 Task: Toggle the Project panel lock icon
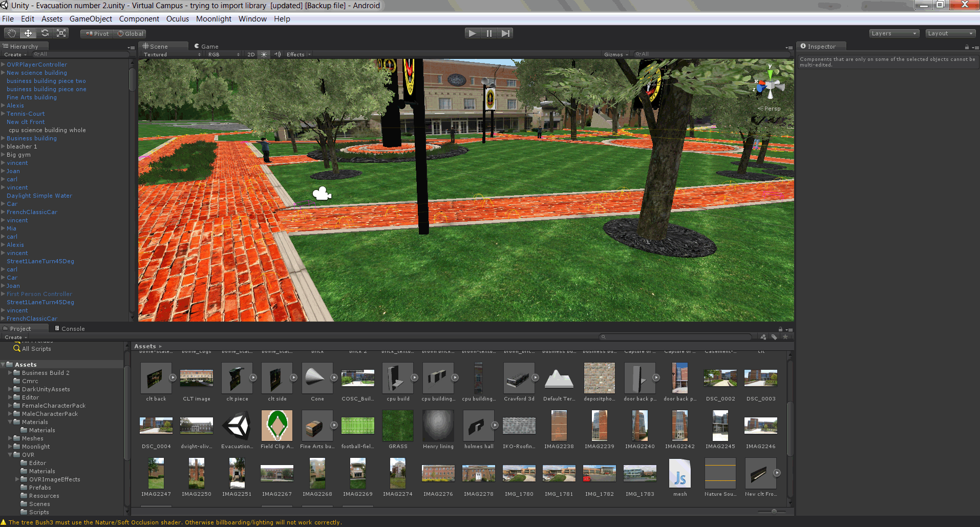pos(780,329)
